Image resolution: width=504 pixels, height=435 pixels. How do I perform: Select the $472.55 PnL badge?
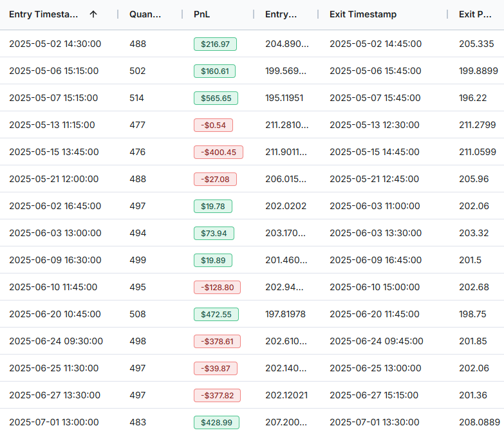pos(216,314)
